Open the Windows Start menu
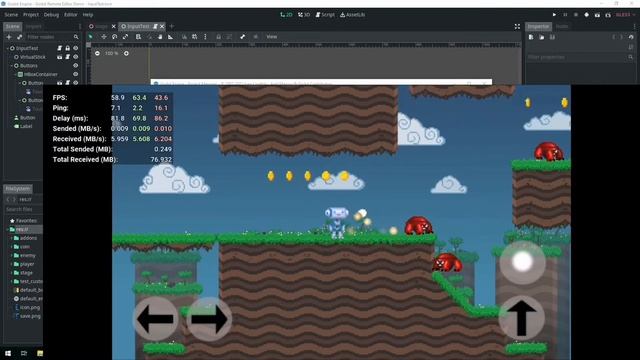The image size is (640, 360). tap(8, 353)
